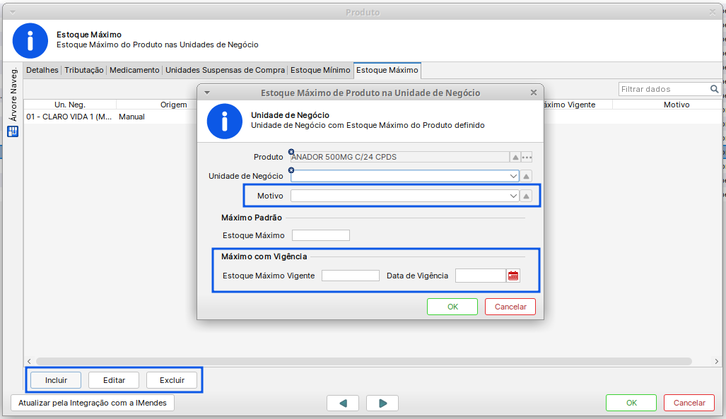726x419 pixels.
Task: Click the horizontal scrollbar of the table
Action: [364, 361]
